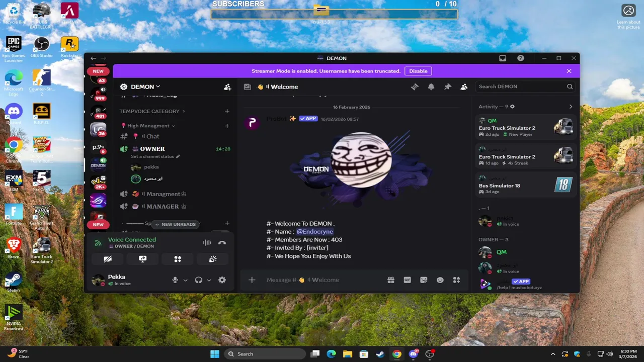Open the soundboard button in voice panel

(x=213, y=259)
